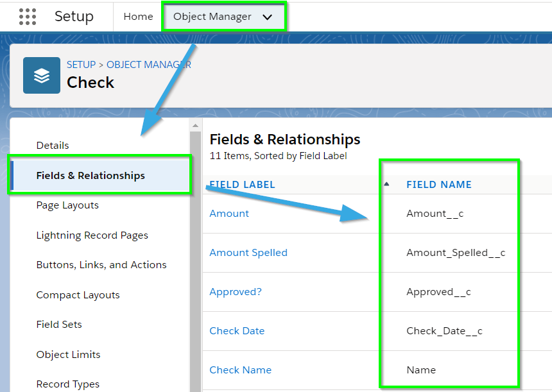Select Compact Layouts item
Screen dimensions: 552x392
pyautogui.click(x=78, y=295)
